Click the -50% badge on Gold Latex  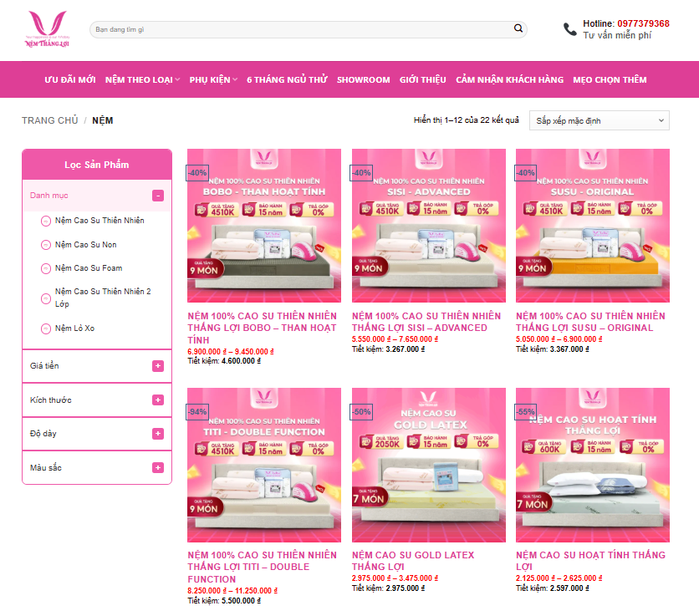[x=361, y=412]
